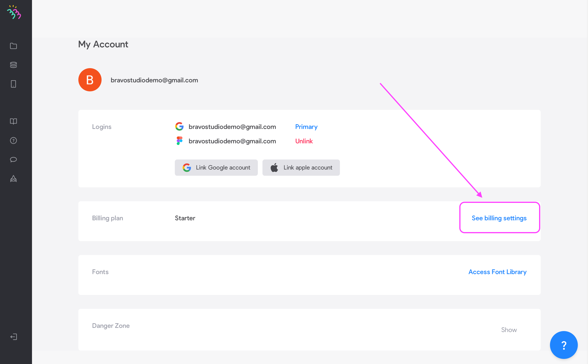
Task: Show the Danger Zone section
Action: [x=509, y=330]
